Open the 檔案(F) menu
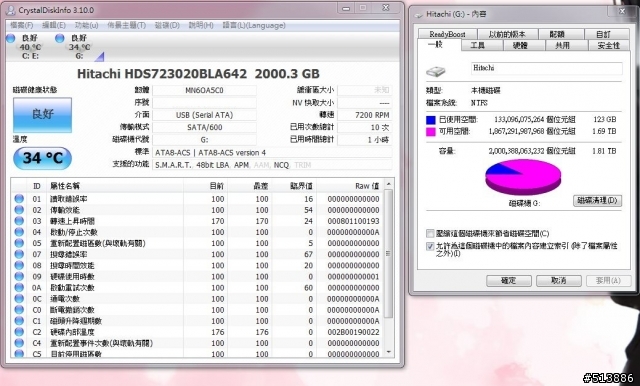The image size is (640, 386). coord(21,25)
